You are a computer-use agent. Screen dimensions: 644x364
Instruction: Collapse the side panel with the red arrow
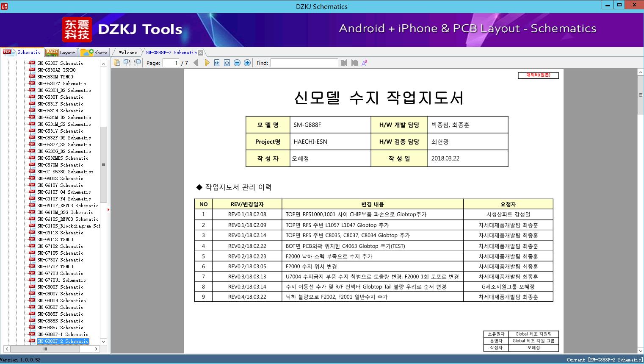[108, 209]
